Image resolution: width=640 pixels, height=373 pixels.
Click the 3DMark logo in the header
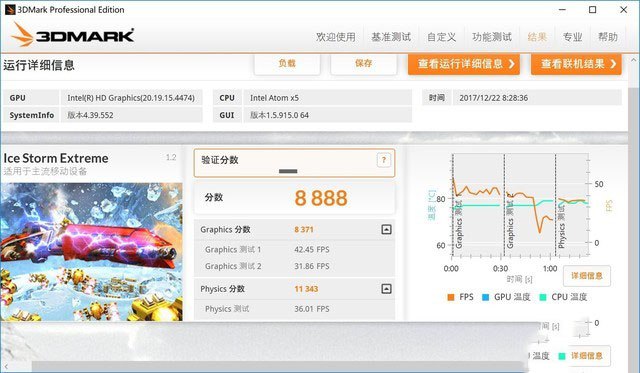pyautogui.click(x=73, y=34)
